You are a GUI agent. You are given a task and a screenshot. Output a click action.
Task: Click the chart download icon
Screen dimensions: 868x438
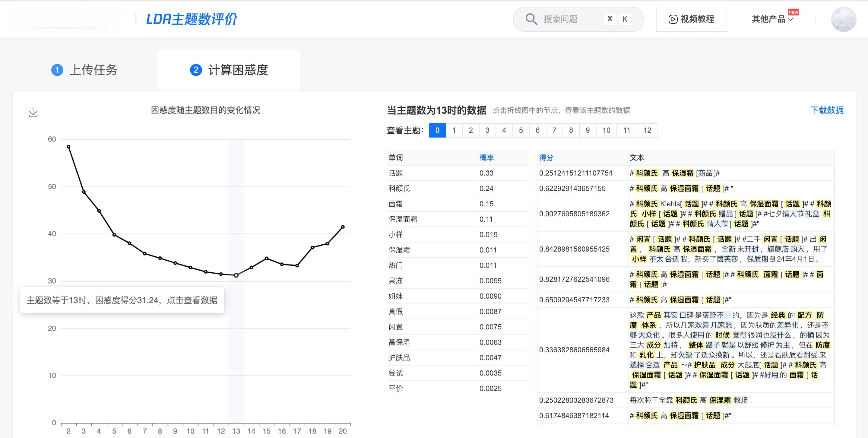[33, 113]
